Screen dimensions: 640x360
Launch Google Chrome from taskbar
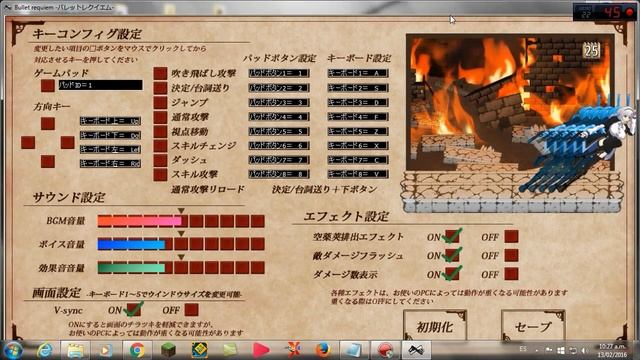[137, 350]
